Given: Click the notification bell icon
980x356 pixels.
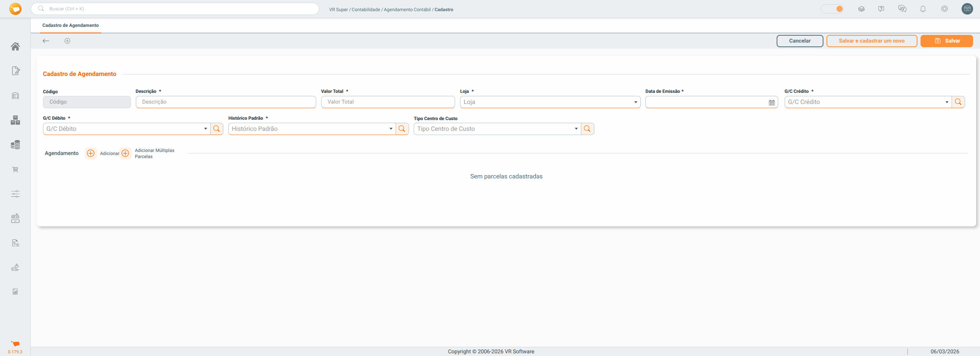Looking at the screenshot, I should point(923,9).
